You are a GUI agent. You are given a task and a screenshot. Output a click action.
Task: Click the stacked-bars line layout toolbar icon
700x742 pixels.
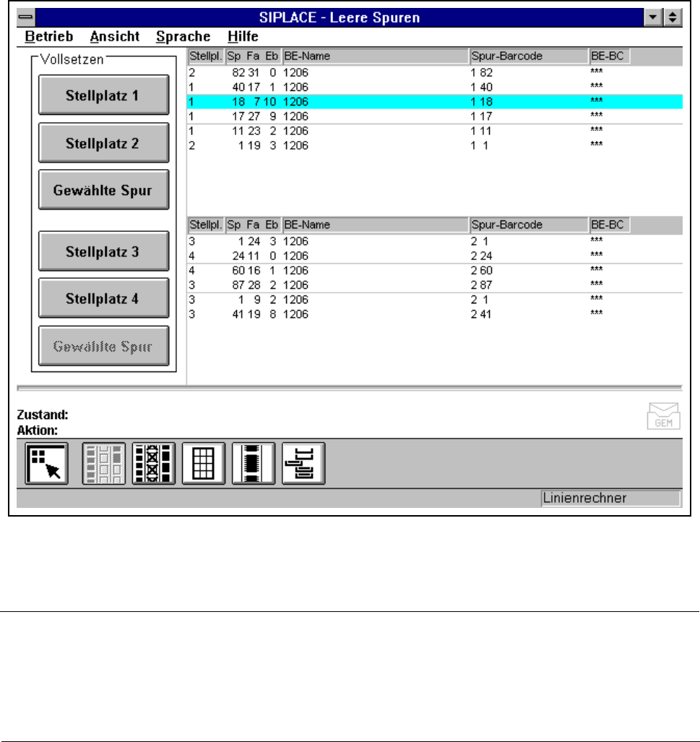point(303,463)
